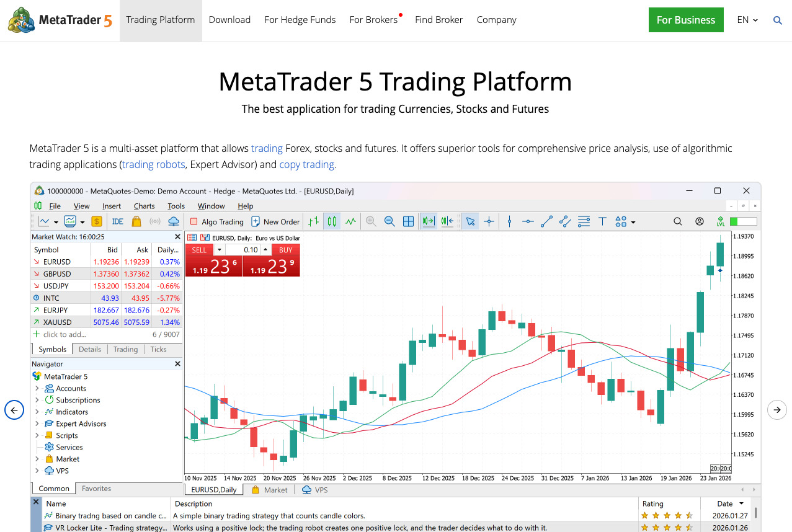Viewport: 792px width, 532px height.
Task: Open the Insert menu
Action: point(112,206)
